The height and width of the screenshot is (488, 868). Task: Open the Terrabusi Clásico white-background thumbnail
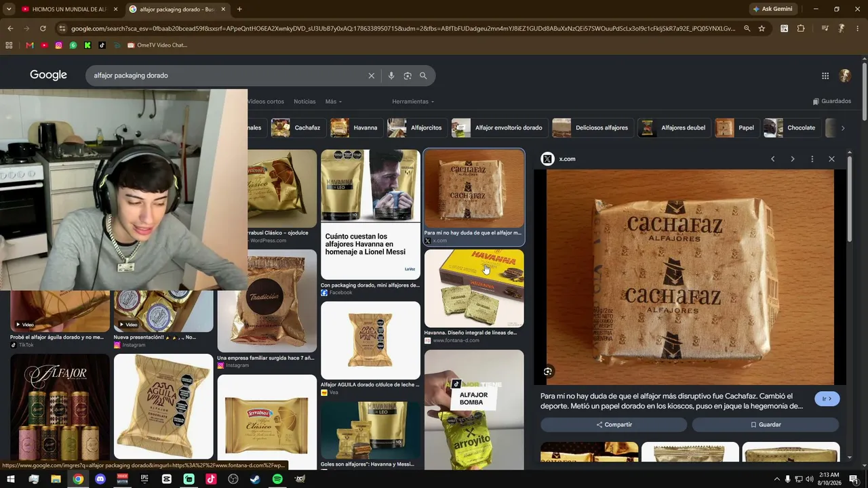267,422
